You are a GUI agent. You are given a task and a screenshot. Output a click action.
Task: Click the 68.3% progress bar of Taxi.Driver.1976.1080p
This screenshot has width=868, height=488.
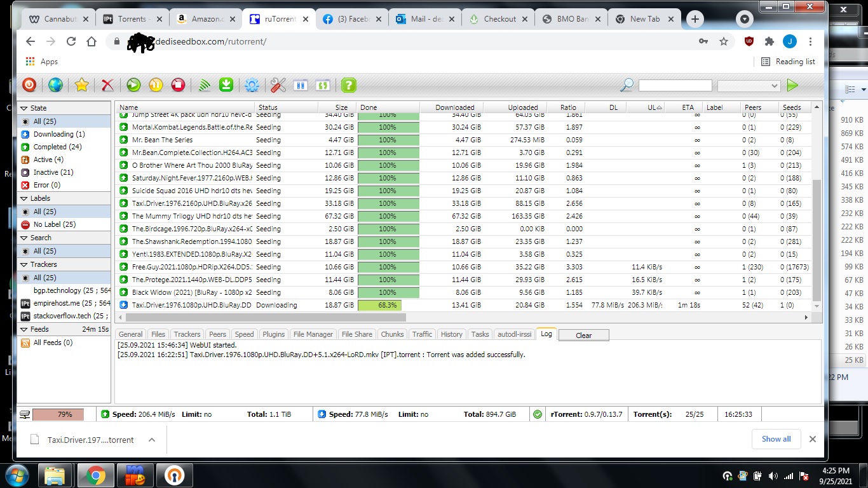[388, 305]
